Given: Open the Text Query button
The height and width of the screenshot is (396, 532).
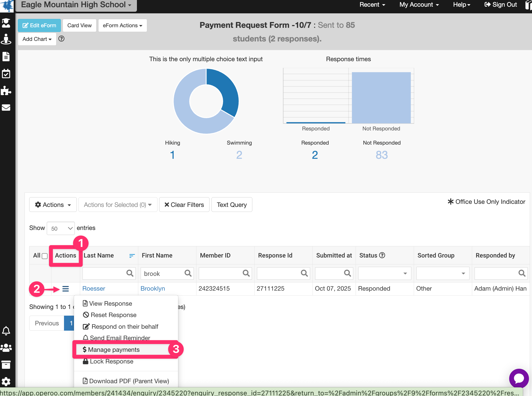Looking at the screenshot, I should pos(232,205).
